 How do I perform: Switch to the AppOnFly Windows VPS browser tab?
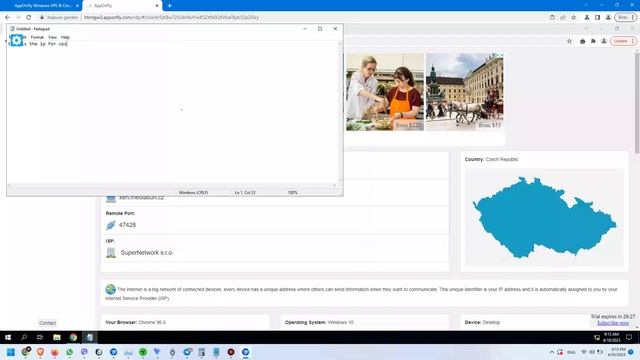pyautogui.click(x=41, y=6)
